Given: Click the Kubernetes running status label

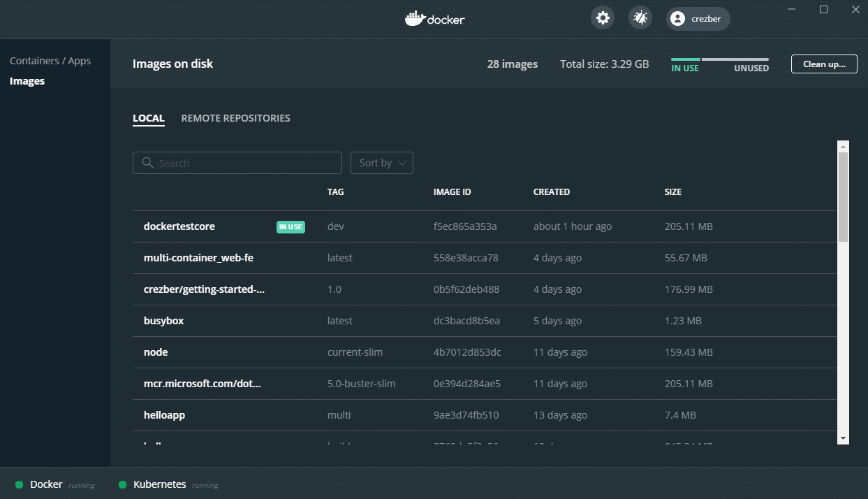Looking at the screenshot, I should pyautogui.click(x=175, y=484).
